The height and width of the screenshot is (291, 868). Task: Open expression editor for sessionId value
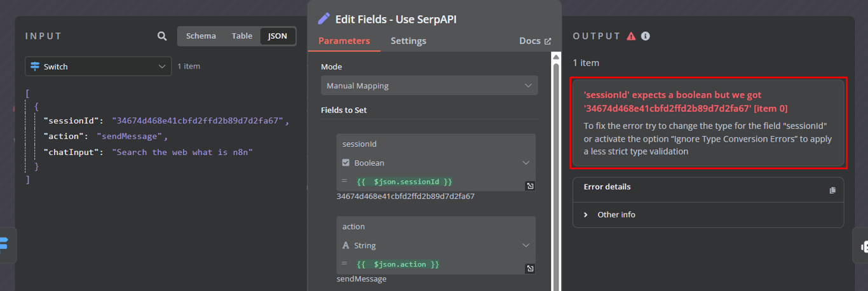click(x=530, y=186)
